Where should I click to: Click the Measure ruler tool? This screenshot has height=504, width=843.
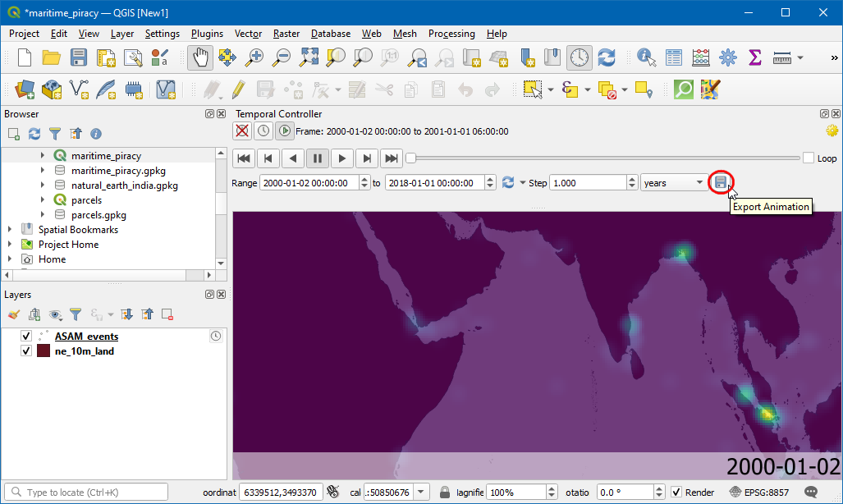tap(781, 57)
